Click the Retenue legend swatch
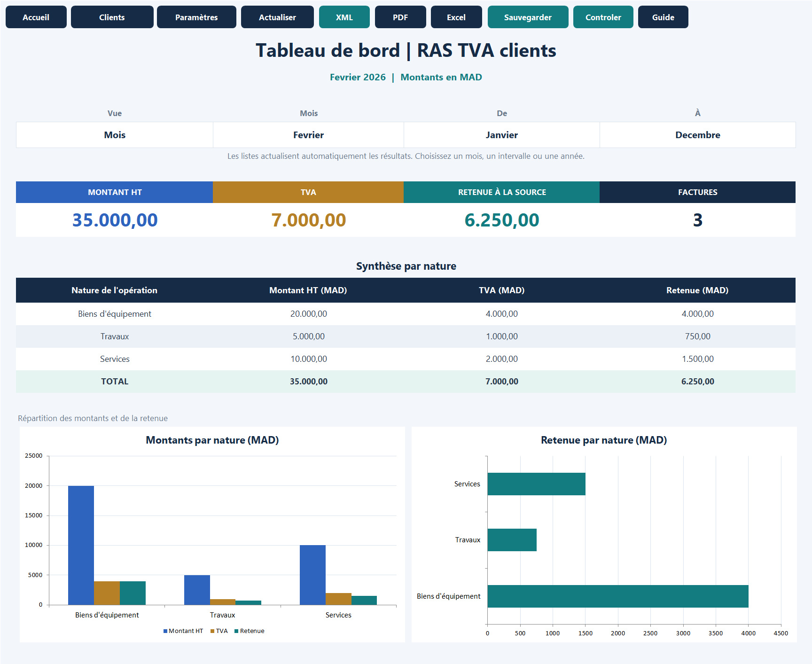This screenshot has width=812, height=664. (x=236, y=631)
